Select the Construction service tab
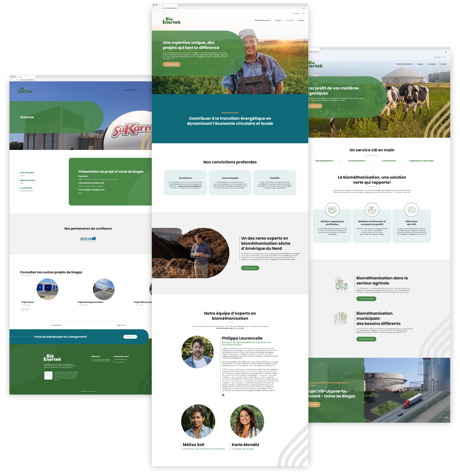The image size is (460, 476). point(389,161)
